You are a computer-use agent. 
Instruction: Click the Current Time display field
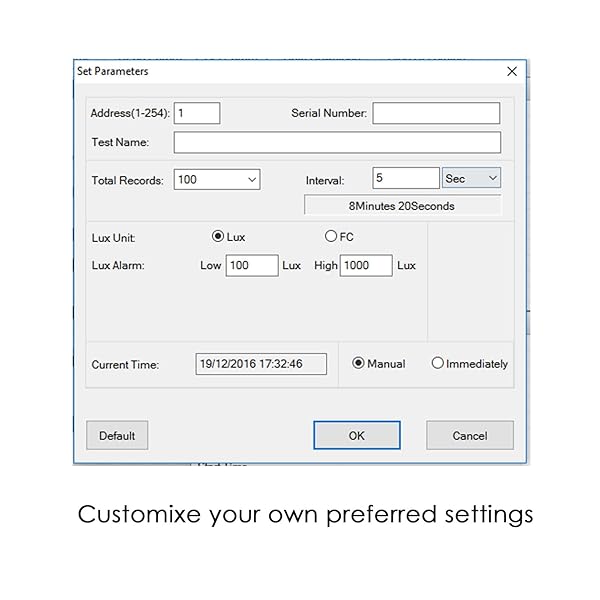pyautogui.click(x=261, y=364)
